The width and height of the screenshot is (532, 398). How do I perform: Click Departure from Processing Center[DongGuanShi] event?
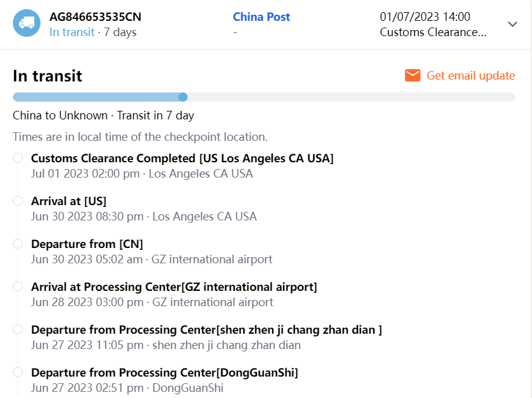pyautogui.click(x=164, y=373)
